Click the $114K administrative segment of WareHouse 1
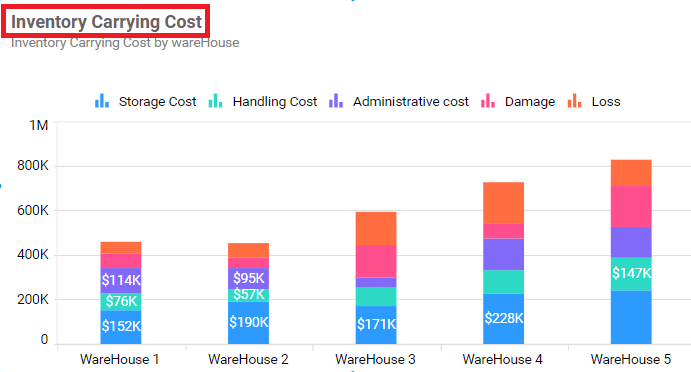691x372 pixels. coord(121,281)
